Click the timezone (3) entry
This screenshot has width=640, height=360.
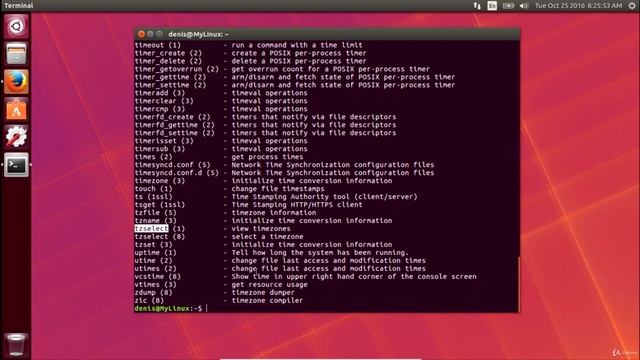[160, 181]
